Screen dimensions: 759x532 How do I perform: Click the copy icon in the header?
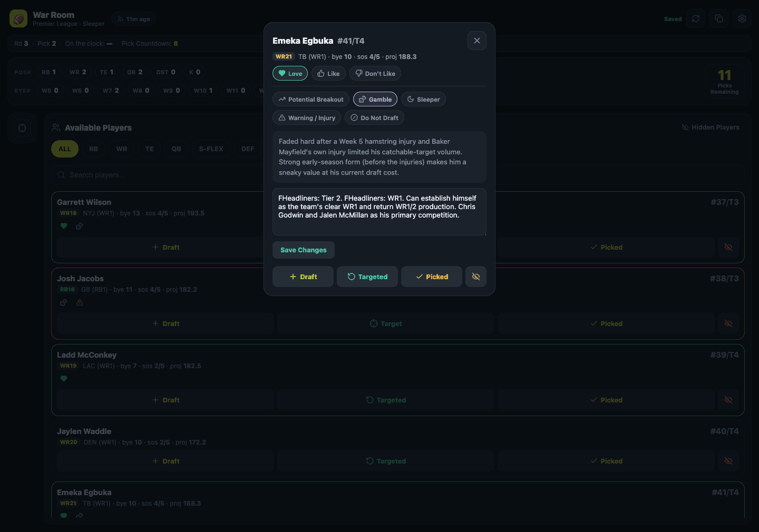tap(719, 19)
